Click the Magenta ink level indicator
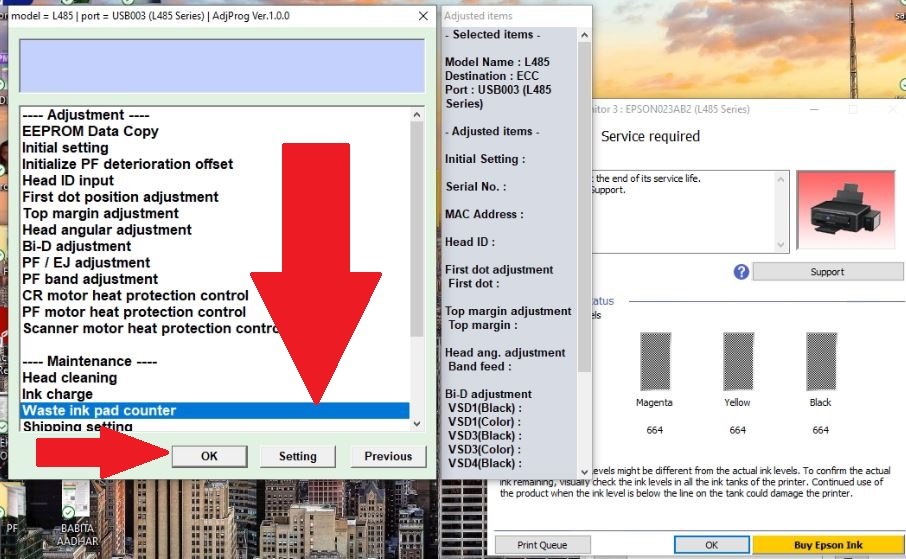The width and height of the screenshot is (906, 559). [655, 361]
